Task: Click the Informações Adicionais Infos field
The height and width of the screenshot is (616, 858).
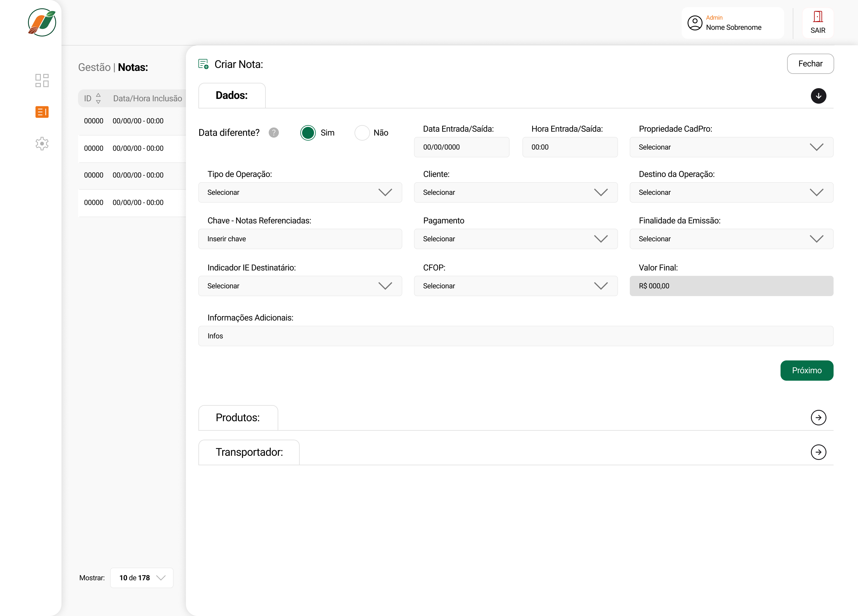Action: click(516, 336)
